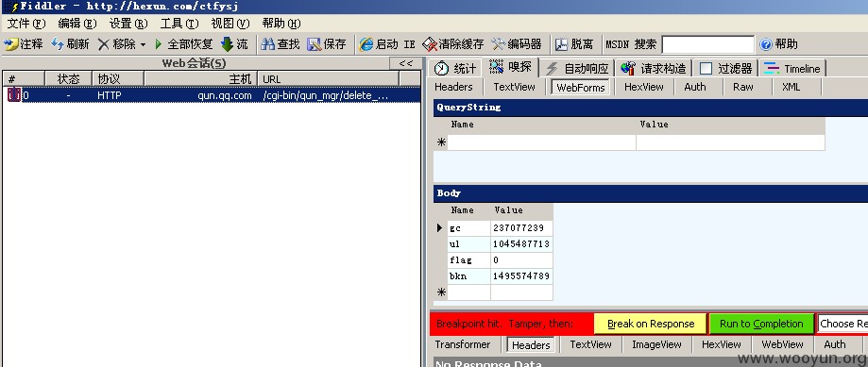The height and width of the screenshot is (367, 868).
Task: Click the bkn value 1495574789
Action: coord(521,275)
